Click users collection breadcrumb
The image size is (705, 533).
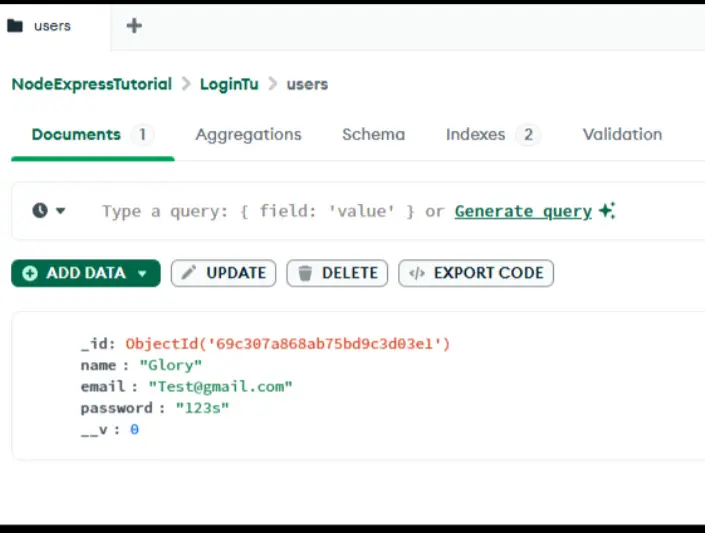(308, 84)
